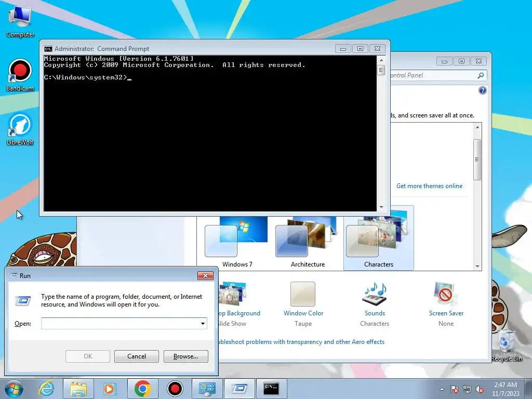532x399 pixels.
Task: Click the Windows Start orb
Action: [x=14, y=389]
